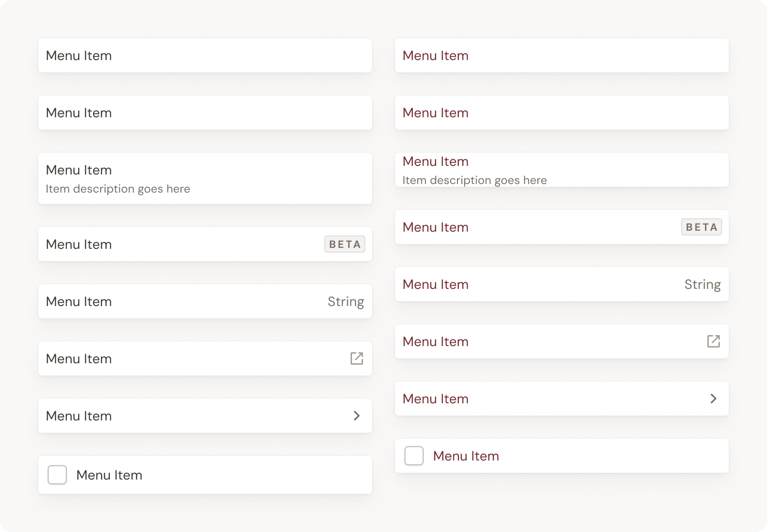Viewport: 767px width, 532px height.
Task: Open the red Menu Item with description text
Action: tap(562, 170)
